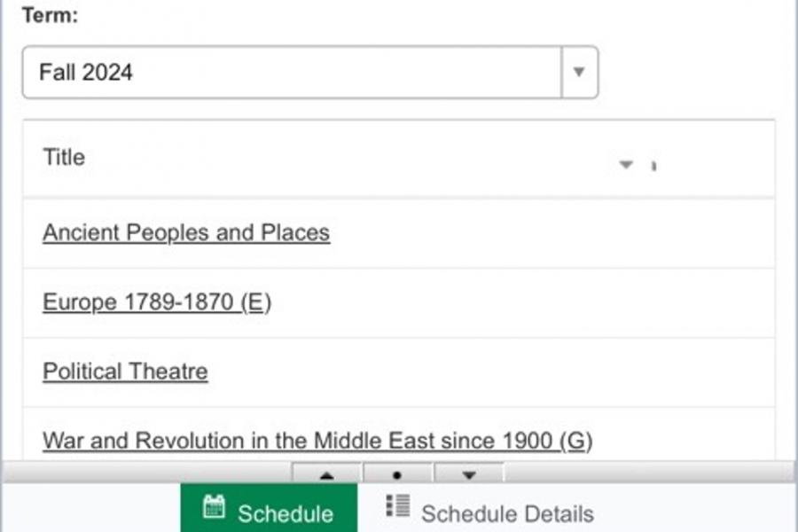Open War and Revolution in the Middle East link
Image resolution: width=798 pixels, height=532 pixels.
[x=317, y=440]
